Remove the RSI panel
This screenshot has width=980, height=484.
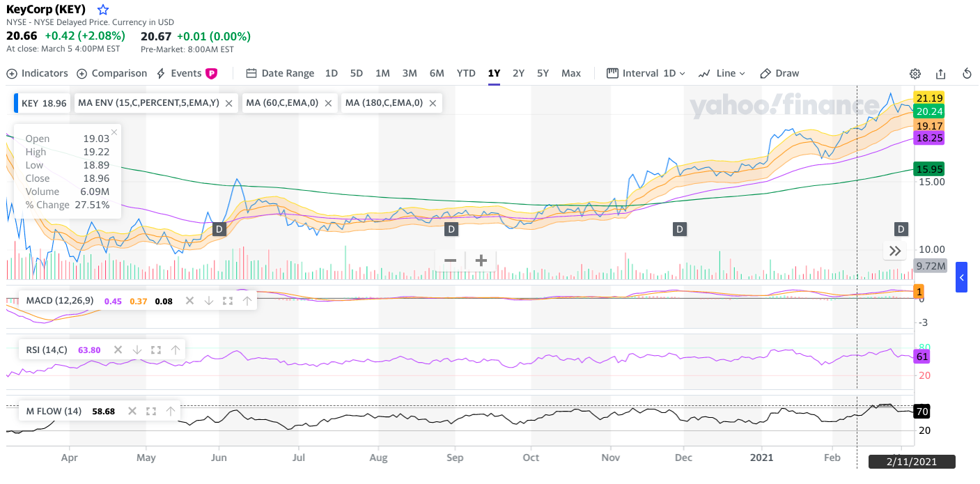point(118,350)
